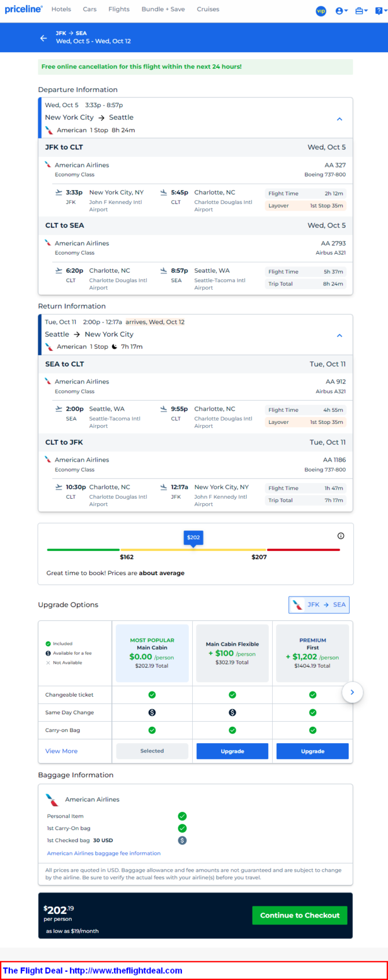Image resolution: width=388 pixels, height=980 pixels.
Task: Click red high-price segment of bar
Action: [303, 550]
